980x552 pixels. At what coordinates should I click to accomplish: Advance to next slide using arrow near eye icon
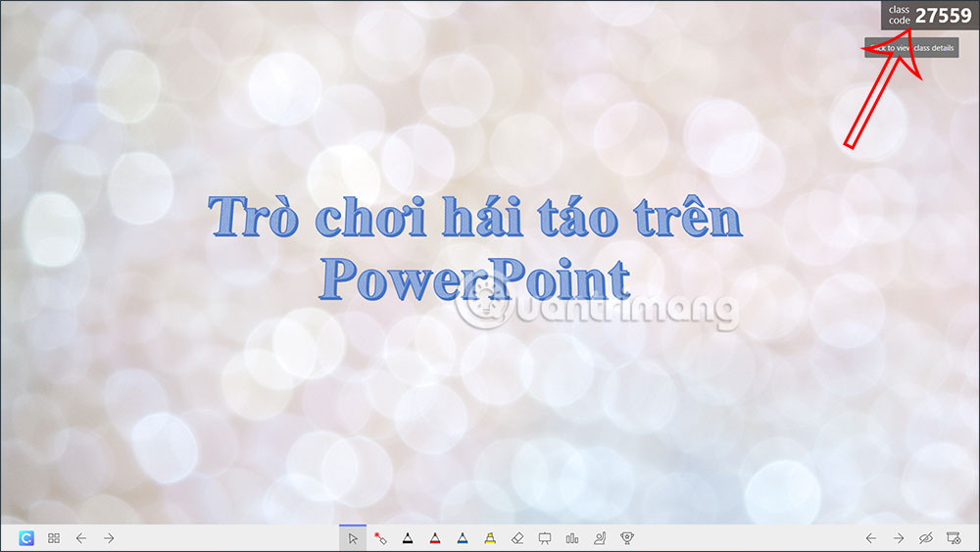pyautogui.click(x=898, y=538)
